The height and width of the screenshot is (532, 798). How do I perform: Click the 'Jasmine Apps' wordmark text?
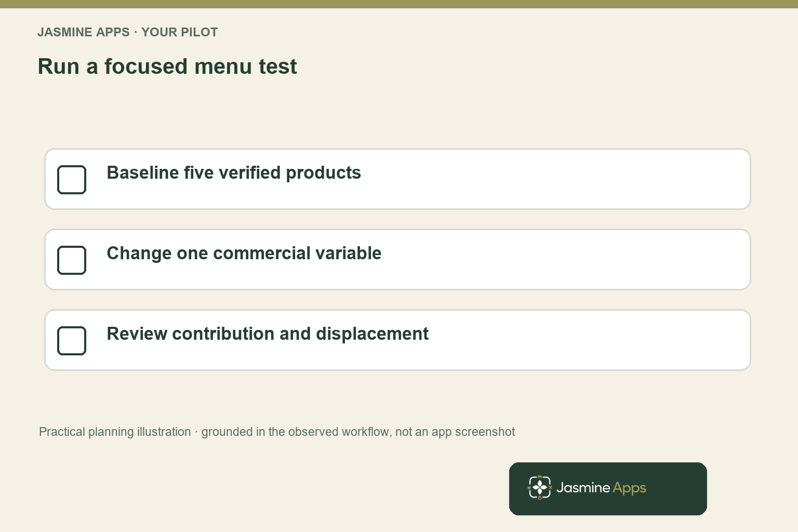601,488
